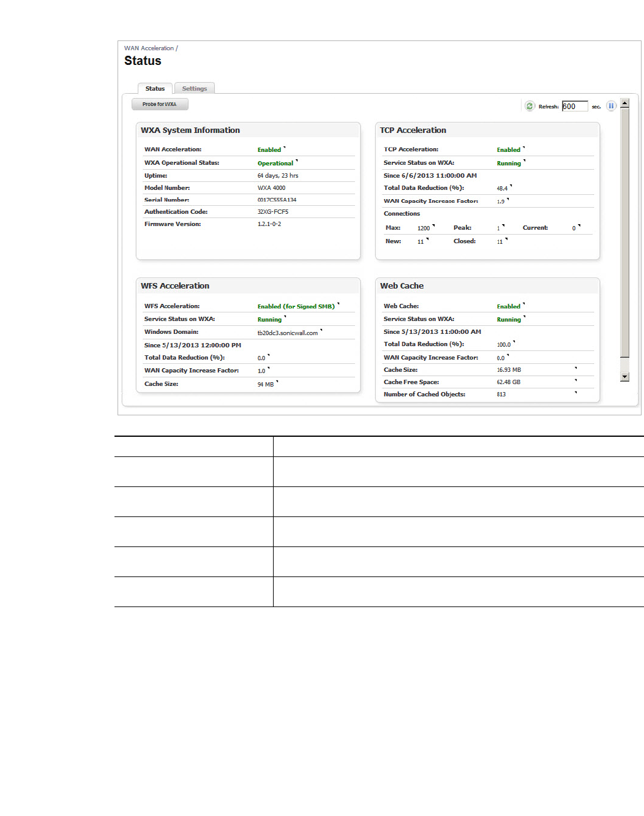Click the scrollbar down arrow
The image size is (644, 816).
point(624,377)
